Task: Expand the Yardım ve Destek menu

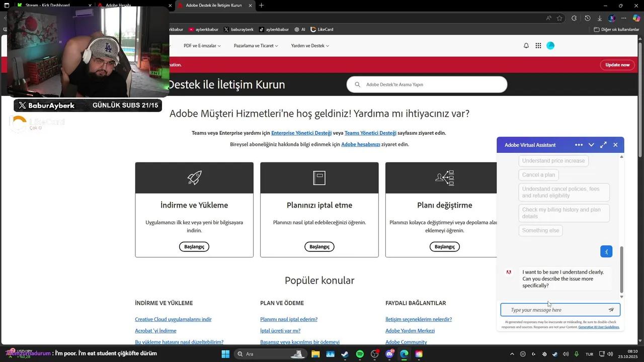Action: point(310,46)
